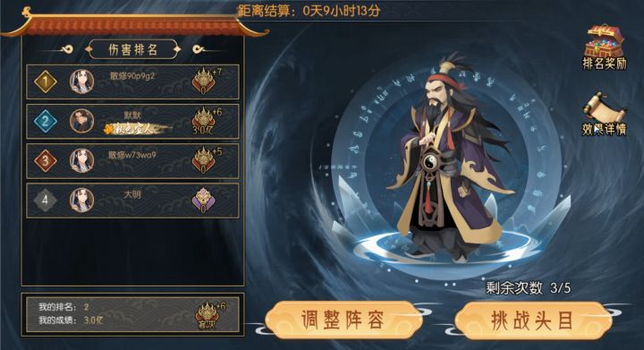Screen dimensions: 644x350
Task: Click the 调整阵容 button
Action: pyautogui.click(x=343, y=320)
